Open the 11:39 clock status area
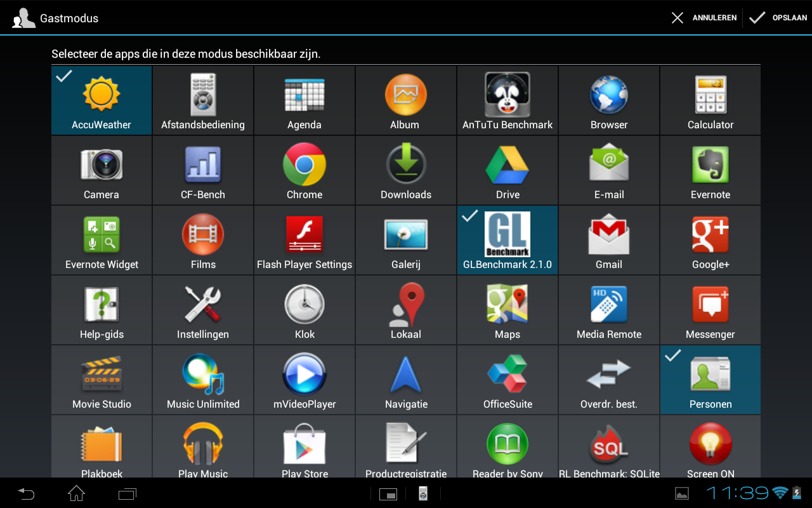This screenshot has height=508, width=812. coord(738,493)
